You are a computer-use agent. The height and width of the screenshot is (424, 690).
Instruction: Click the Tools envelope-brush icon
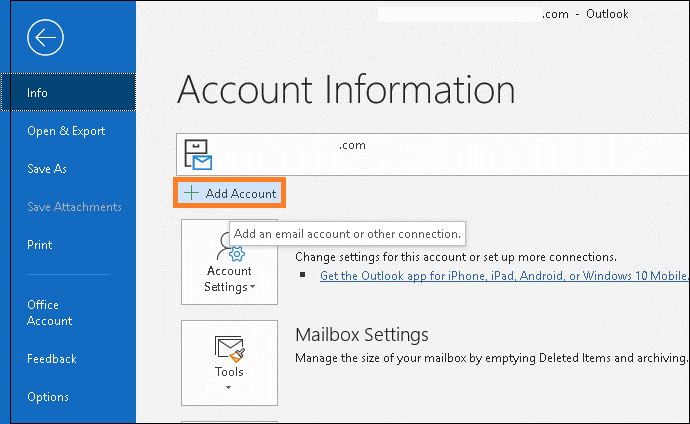coord(230,349)
